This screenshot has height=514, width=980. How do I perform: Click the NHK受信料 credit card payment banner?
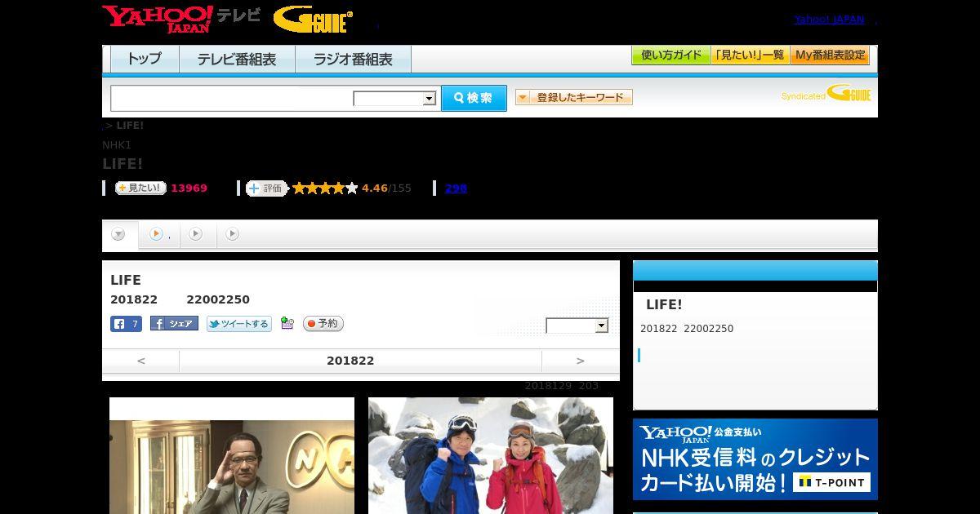coord(755,459)
